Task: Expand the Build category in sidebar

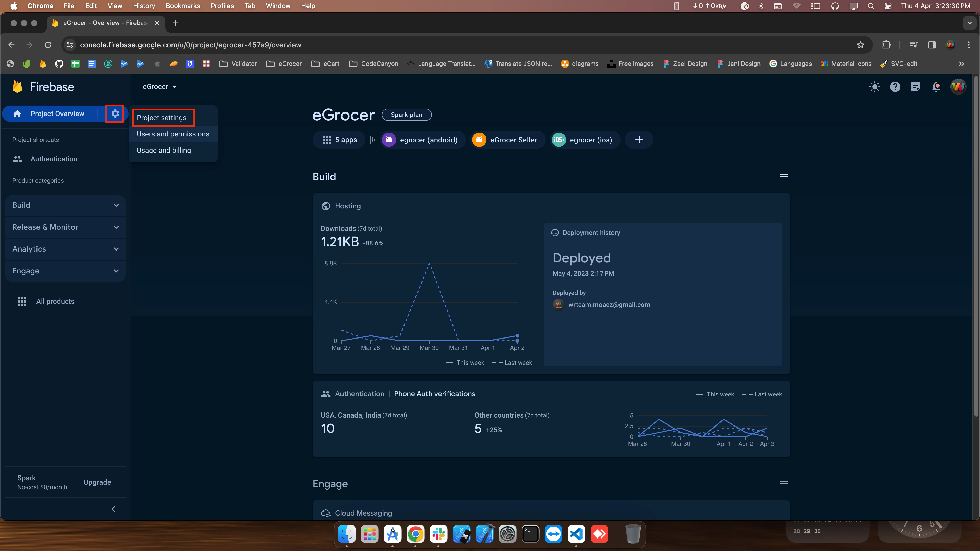Action: [x=65, y=205]
